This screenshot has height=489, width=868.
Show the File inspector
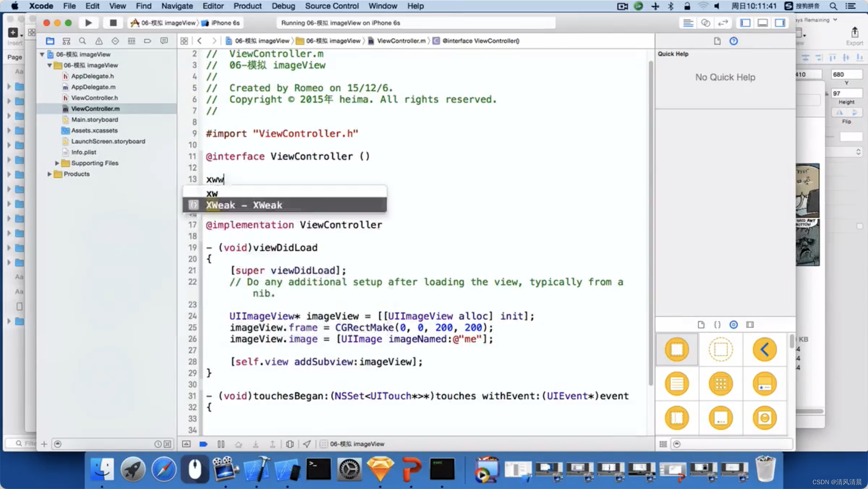pyautogui.click(x=717, y=41)
